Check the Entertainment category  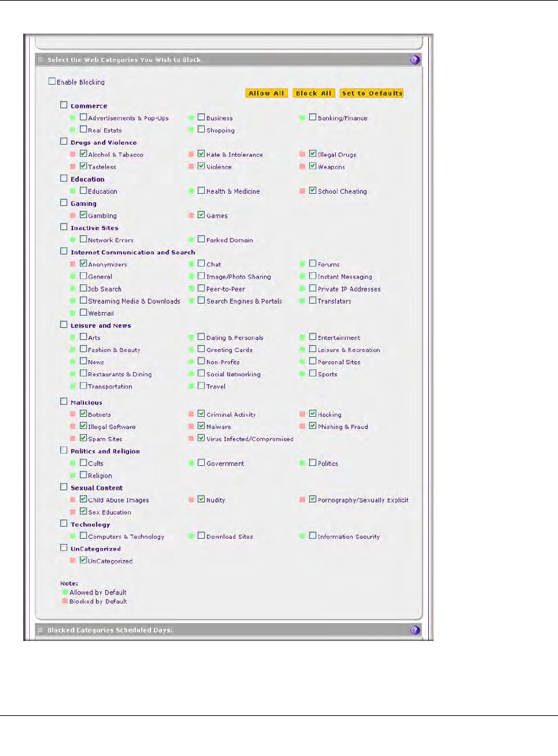click(313, 337)
